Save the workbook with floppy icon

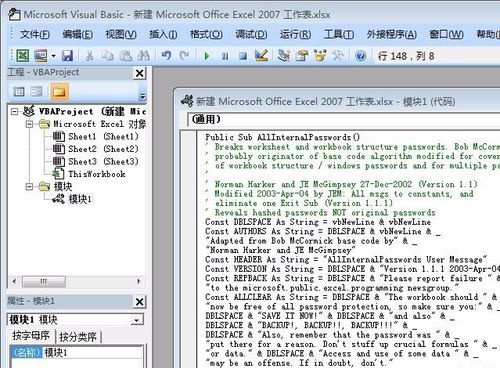tap(67, 56)
